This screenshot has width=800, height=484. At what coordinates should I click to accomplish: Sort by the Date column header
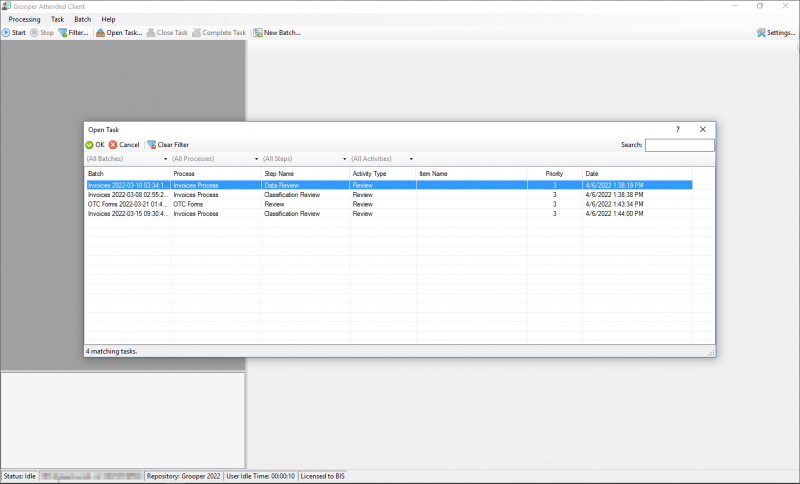click(637, 174)
